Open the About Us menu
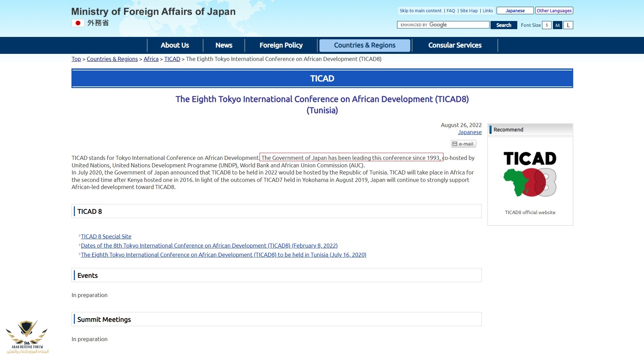644x355 pixels. [175, 45]
